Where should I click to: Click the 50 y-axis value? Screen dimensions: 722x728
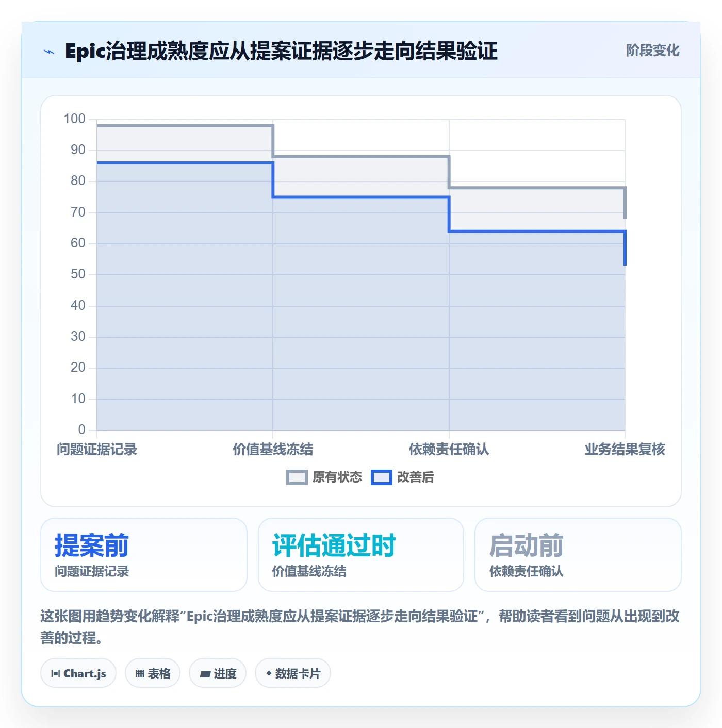pyautogui.click(x=78, y=274)
